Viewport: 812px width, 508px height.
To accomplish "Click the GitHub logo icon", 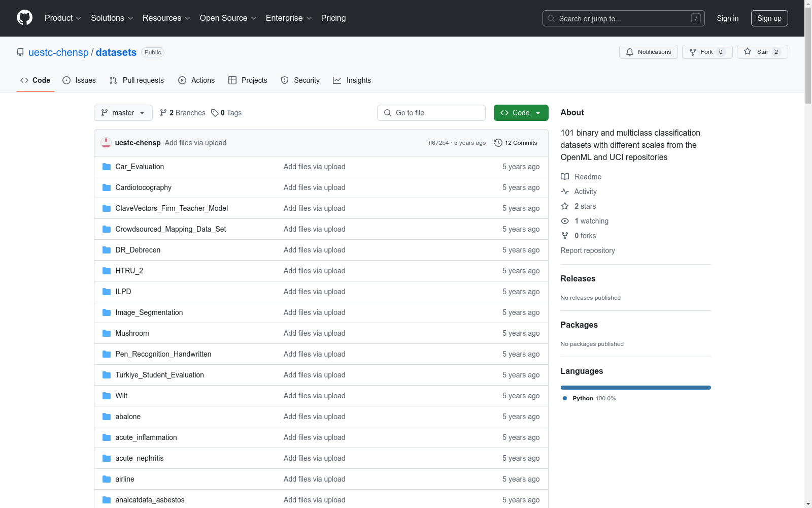I will click(x=24, y=18).
